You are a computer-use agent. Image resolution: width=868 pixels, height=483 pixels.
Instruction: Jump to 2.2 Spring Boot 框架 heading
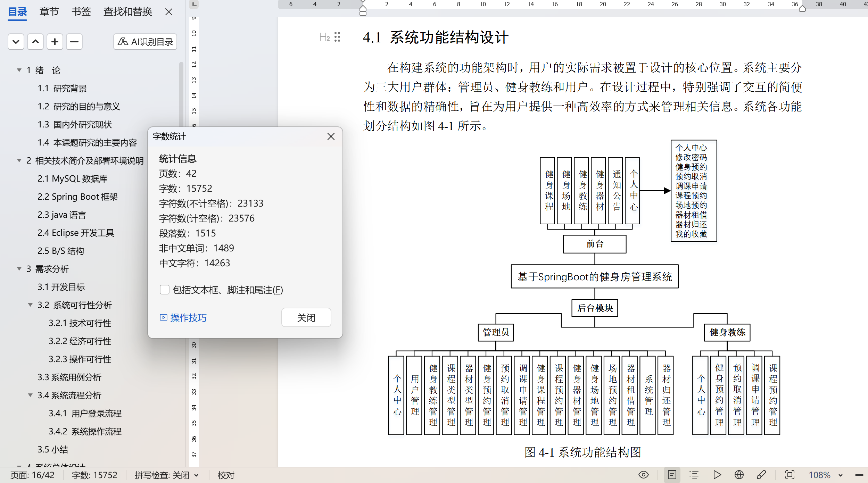(77, 197)
